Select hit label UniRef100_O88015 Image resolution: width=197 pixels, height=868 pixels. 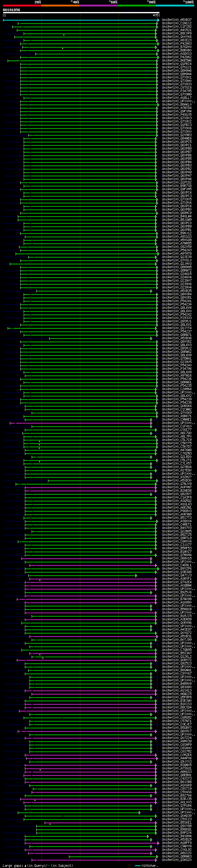click(x=177, y=558)
